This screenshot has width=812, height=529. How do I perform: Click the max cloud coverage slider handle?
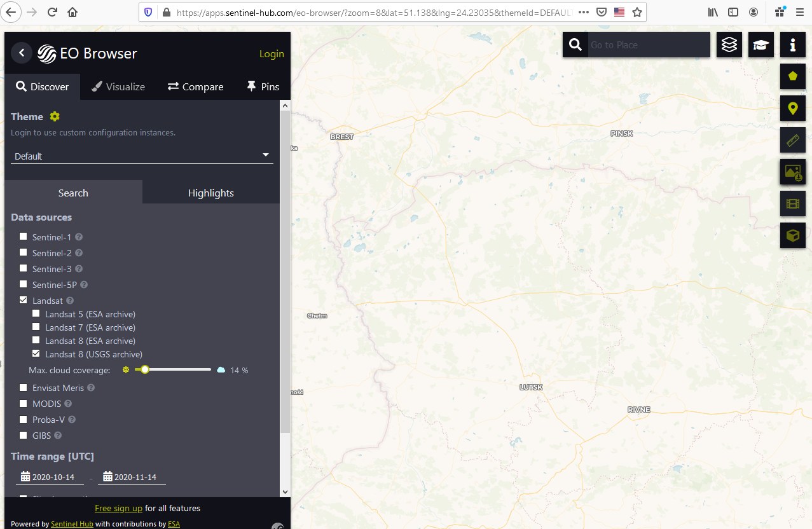[145, 369]
